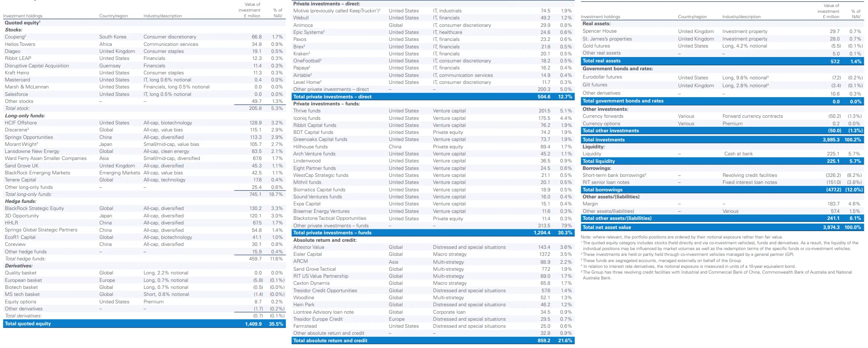Click the Total private investments – direct row

click(x=332, y=97)
